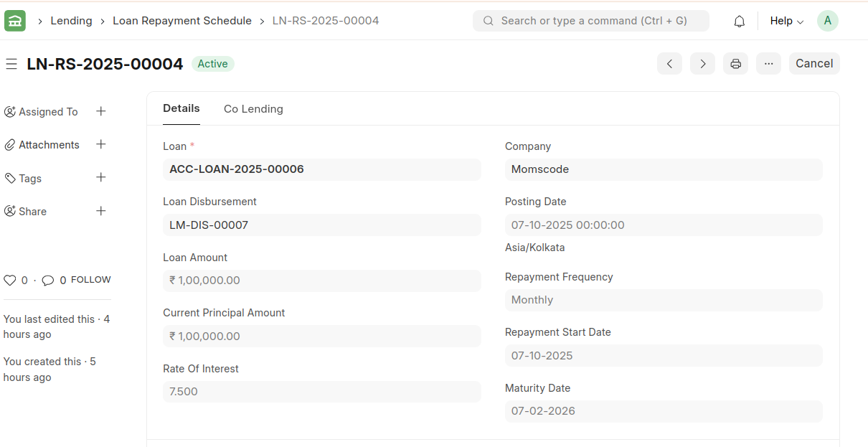Open the notifications bell

point(739,22)
